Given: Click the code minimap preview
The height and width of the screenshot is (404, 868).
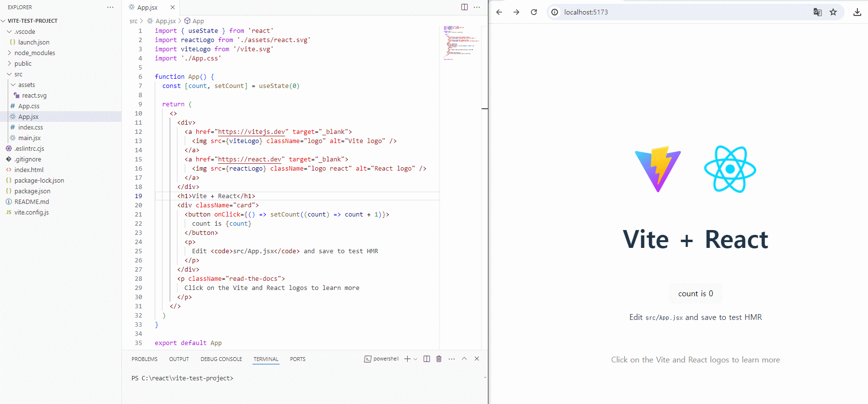Looking at the screenshot, I should click(x=461, y=43).
